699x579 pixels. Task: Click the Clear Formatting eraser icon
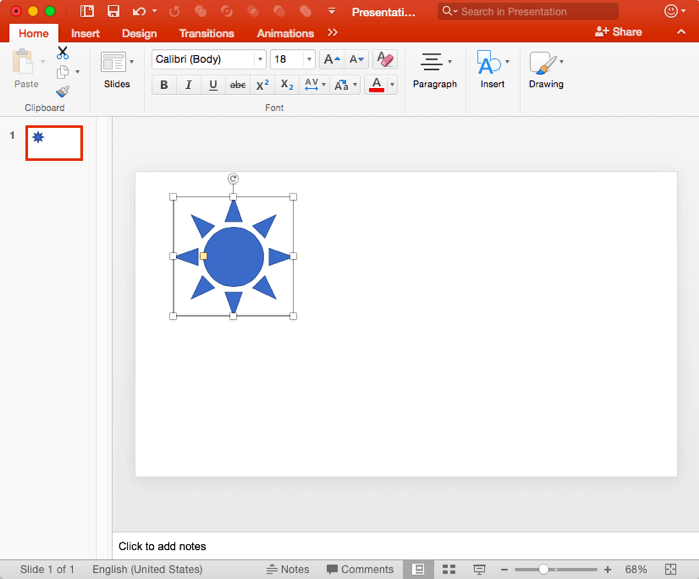pyautogui.click(x=385, y=60)
